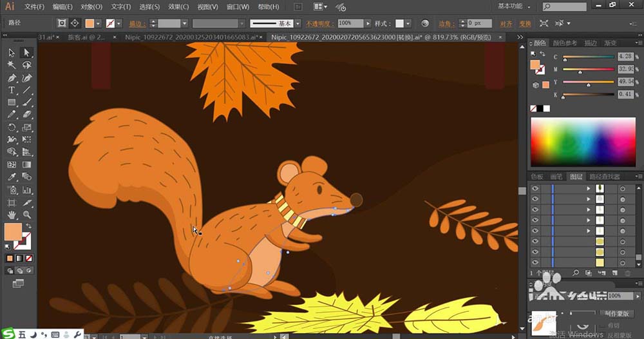Show hidden document tabs with the >> arrow
Screen dimensions: 644x339
520,37
